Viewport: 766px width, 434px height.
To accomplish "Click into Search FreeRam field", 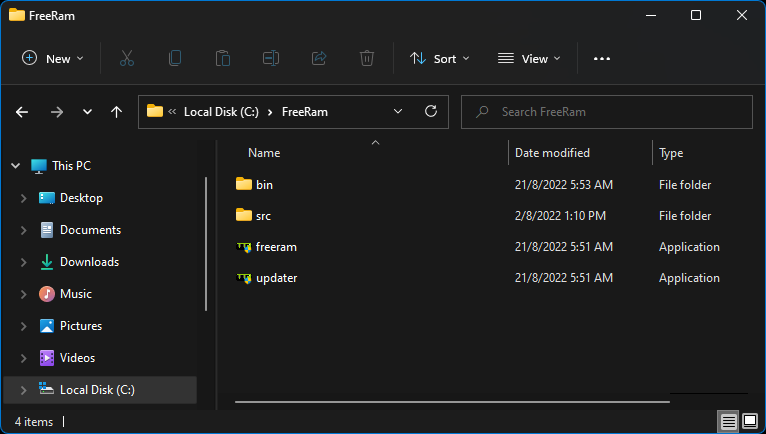I will (607, 112).
